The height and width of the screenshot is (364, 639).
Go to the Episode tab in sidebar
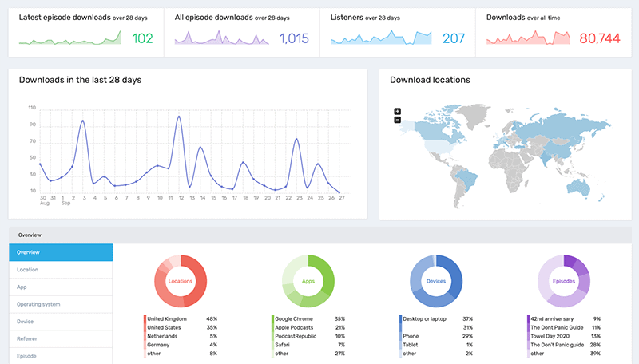point(61,356)
